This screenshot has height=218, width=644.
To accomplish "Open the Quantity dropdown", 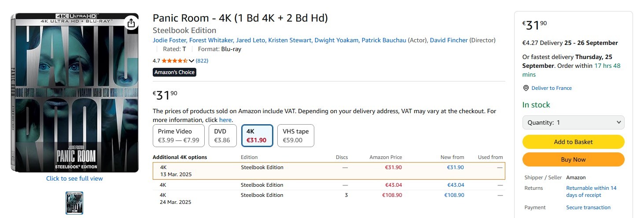I will point(573,122).
